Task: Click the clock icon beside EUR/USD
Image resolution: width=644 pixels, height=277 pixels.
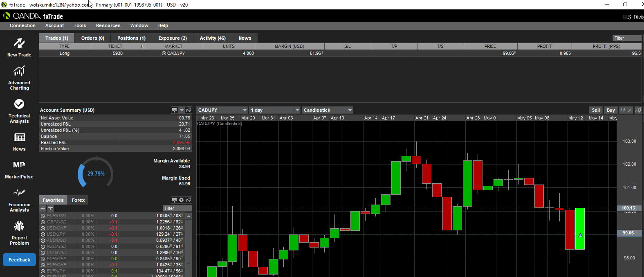Action: (x=43, y=216)
